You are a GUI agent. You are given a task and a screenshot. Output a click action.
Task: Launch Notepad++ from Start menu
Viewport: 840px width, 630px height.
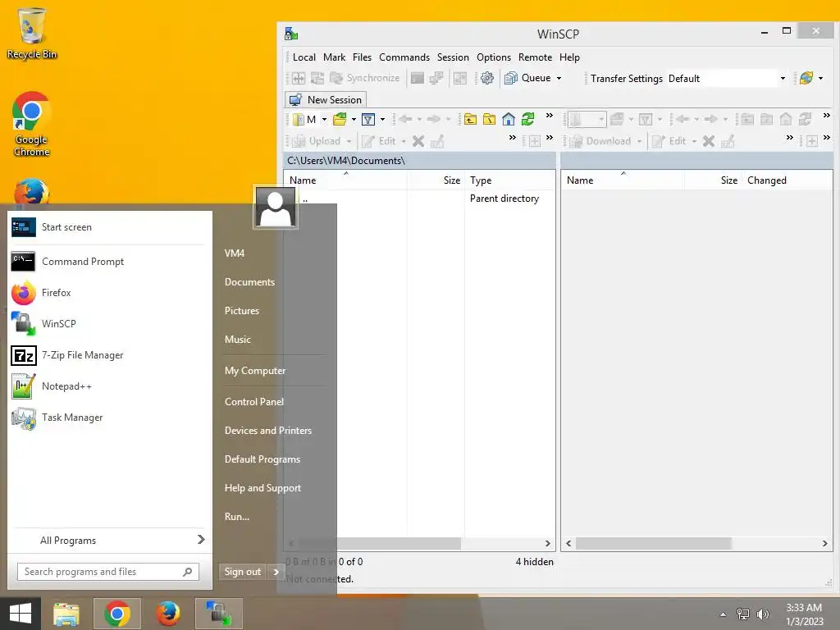click(x=111, y=386)
